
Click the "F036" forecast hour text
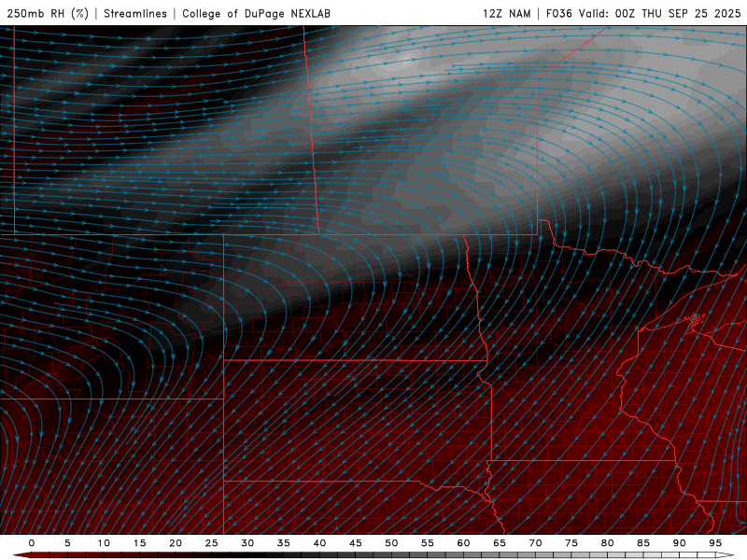click(x=558, y=13)
